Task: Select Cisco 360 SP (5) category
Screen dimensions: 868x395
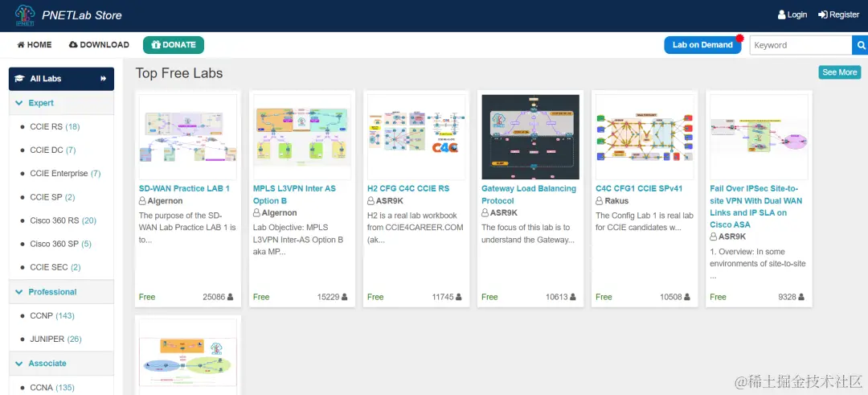Action: tap(61, 244)
